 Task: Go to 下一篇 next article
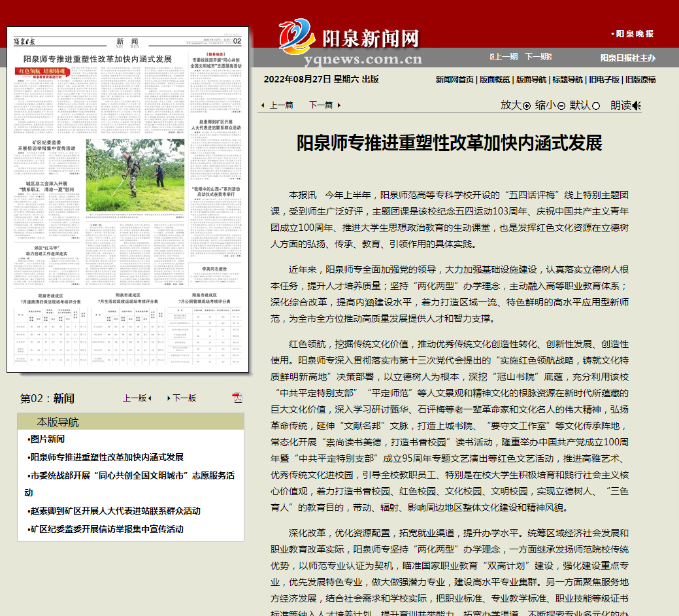tap(325, 105)
